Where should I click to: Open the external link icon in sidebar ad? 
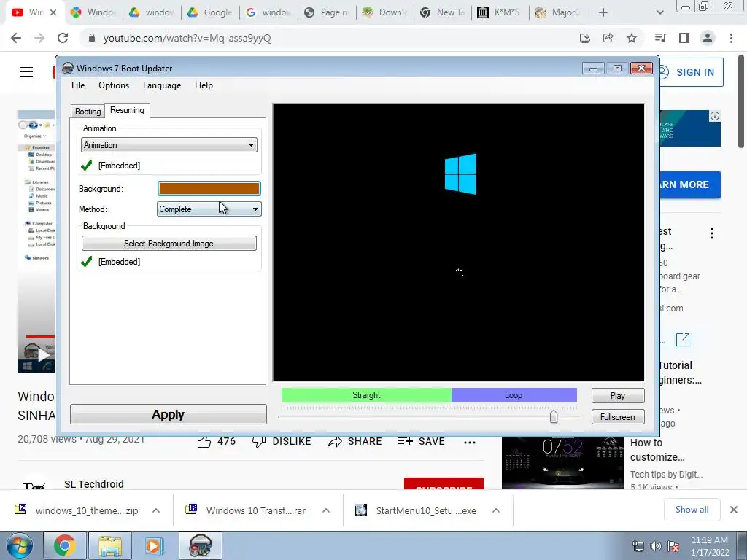point(683,340)
